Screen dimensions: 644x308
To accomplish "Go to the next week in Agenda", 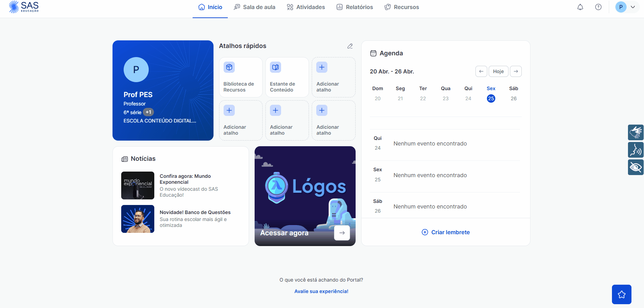I will point(515,71).
